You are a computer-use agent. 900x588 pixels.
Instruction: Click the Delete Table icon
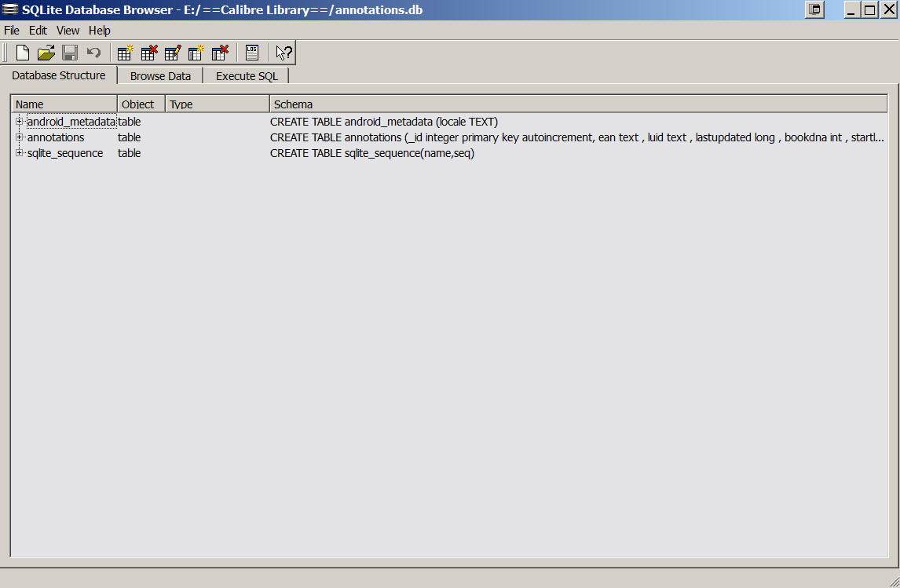tap(149, 53)
